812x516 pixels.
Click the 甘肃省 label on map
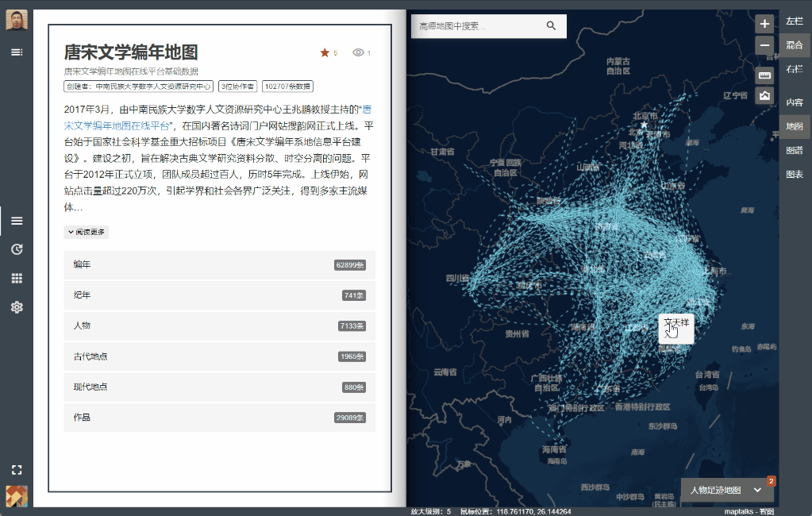pos(442,152)
